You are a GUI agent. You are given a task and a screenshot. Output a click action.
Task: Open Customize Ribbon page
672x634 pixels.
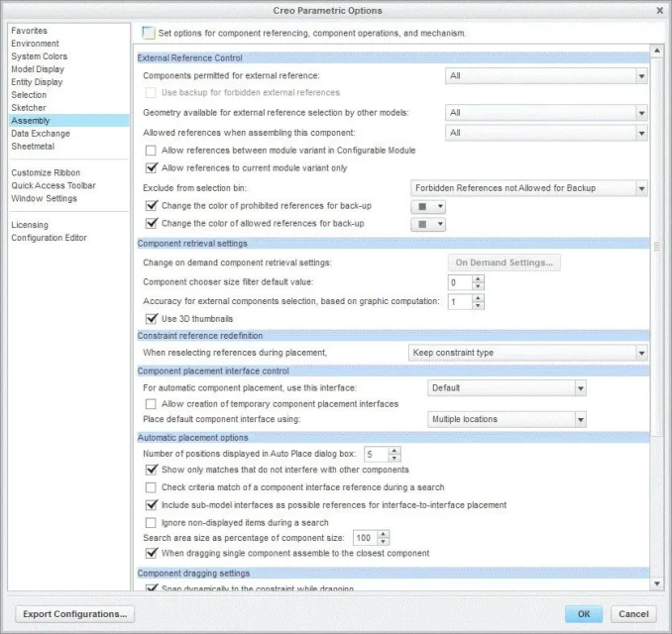[x=46, y=172]
